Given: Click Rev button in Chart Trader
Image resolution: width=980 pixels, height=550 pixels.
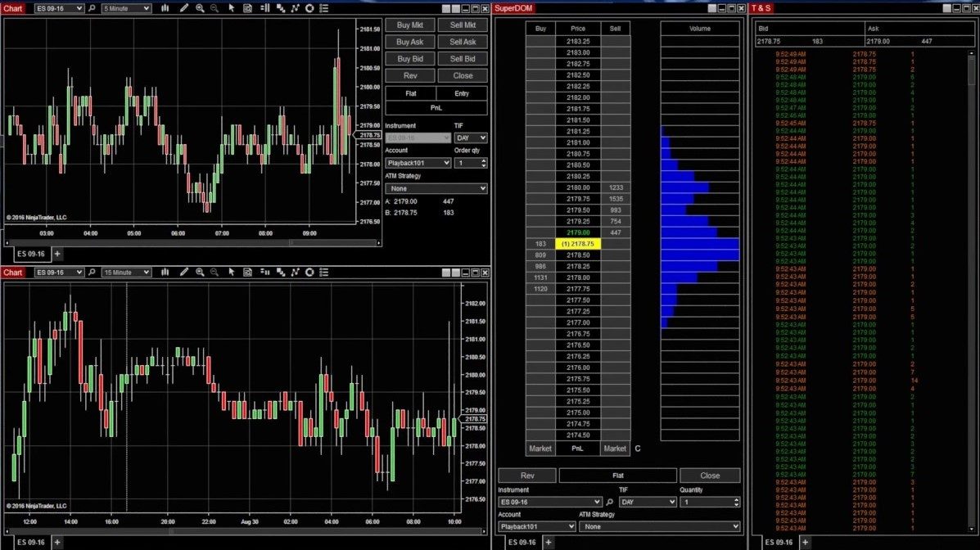Looking at the screenshot, I should coord(410,75).
